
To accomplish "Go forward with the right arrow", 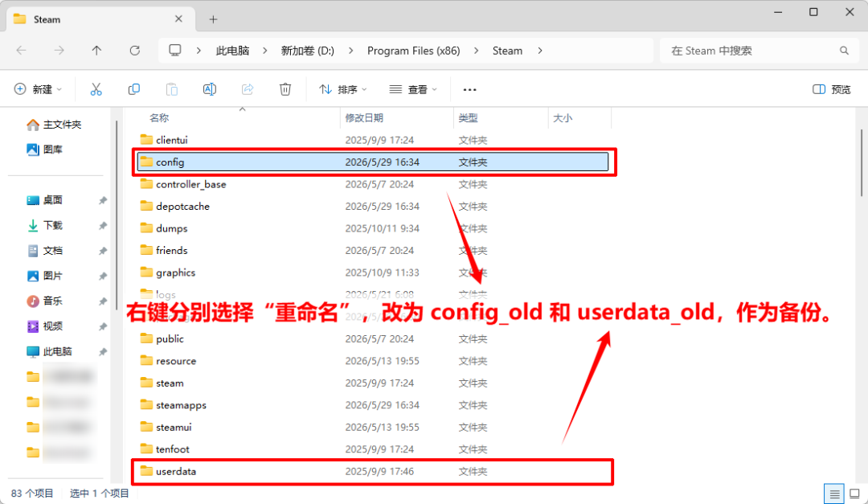I will click(x=59, y=51).
